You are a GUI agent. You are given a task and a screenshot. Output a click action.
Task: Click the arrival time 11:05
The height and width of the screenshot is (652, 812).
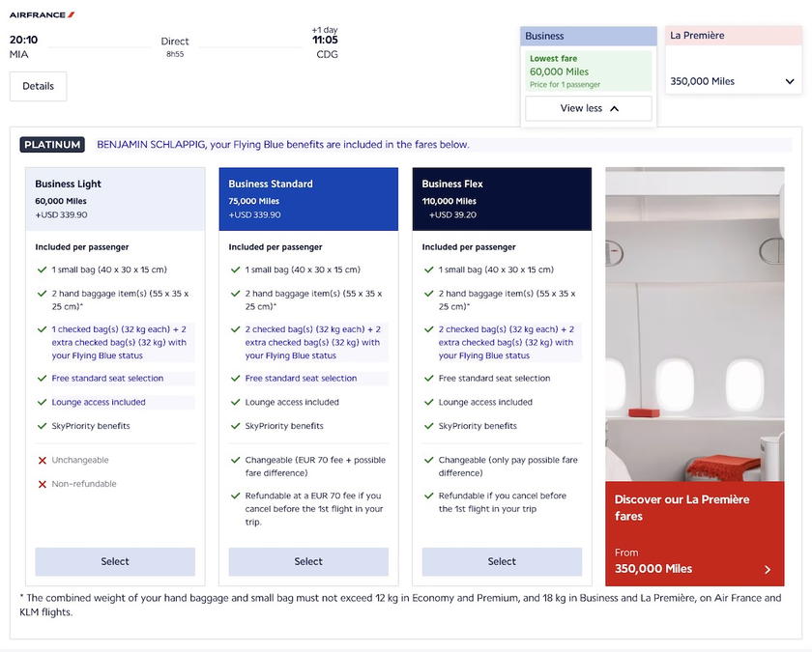pos(325,40)
